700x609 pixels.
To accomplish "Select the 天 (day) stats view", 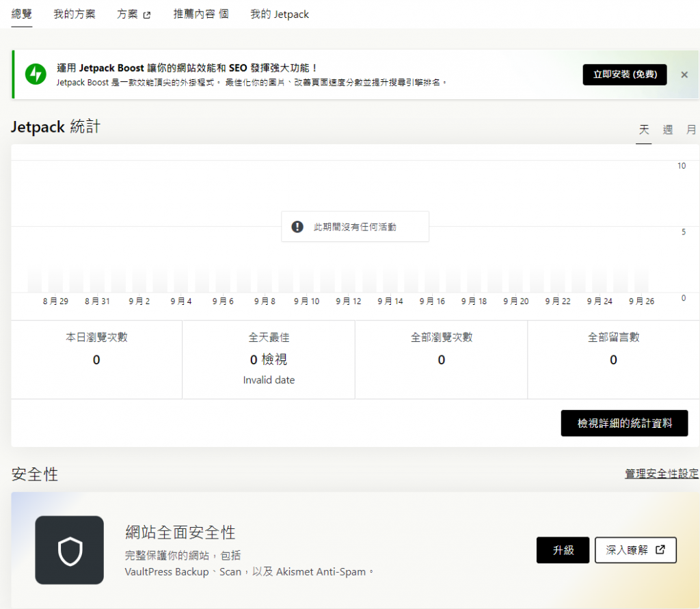I will [x=643, y=130].
